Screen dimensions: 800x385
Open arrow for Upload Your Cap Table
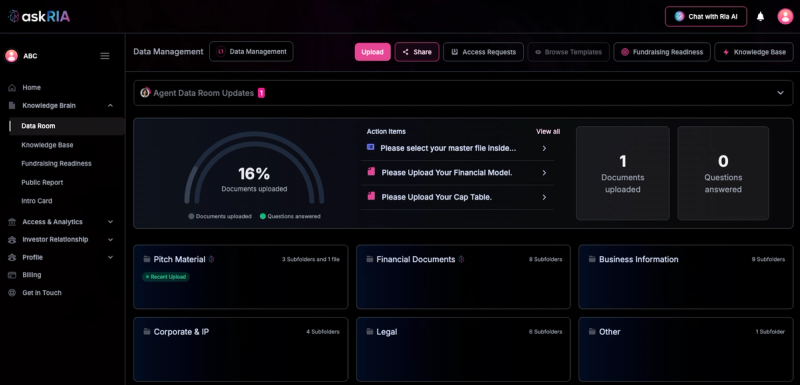point(544,197)
